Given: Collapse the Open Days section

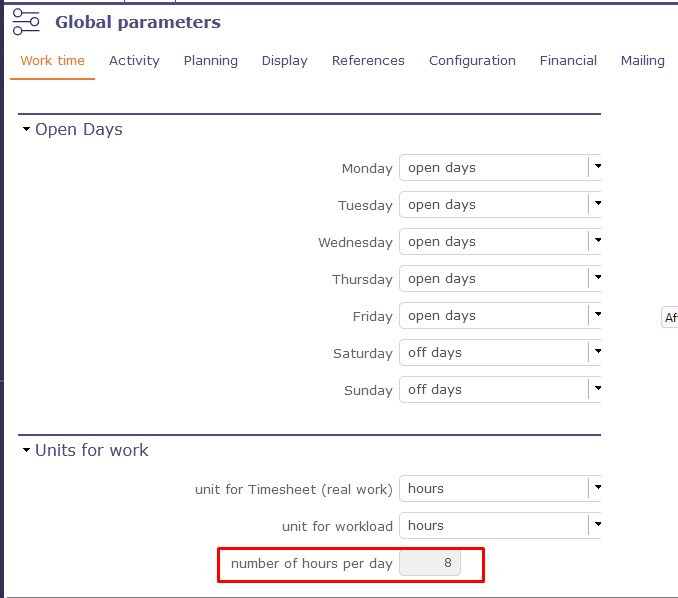Looking at the screenshot, I should tap(27, 130).
